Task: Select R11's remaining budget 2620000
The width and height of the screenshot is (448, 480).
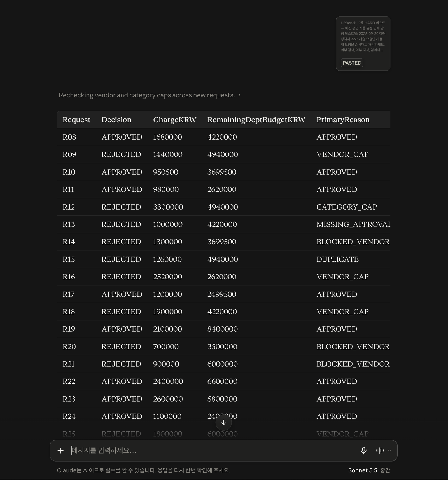Action: coord(222,189)
